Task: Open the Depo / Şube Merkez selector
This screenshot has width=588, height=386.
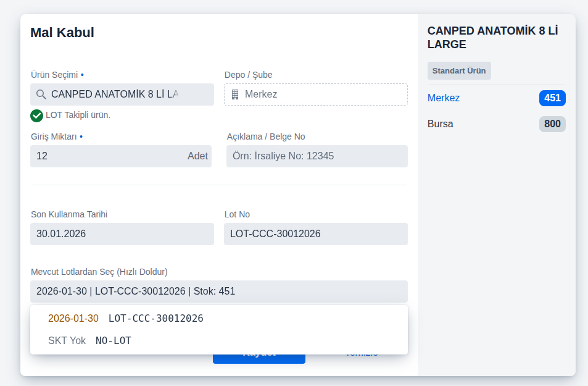Action: [x=315, y=94]
